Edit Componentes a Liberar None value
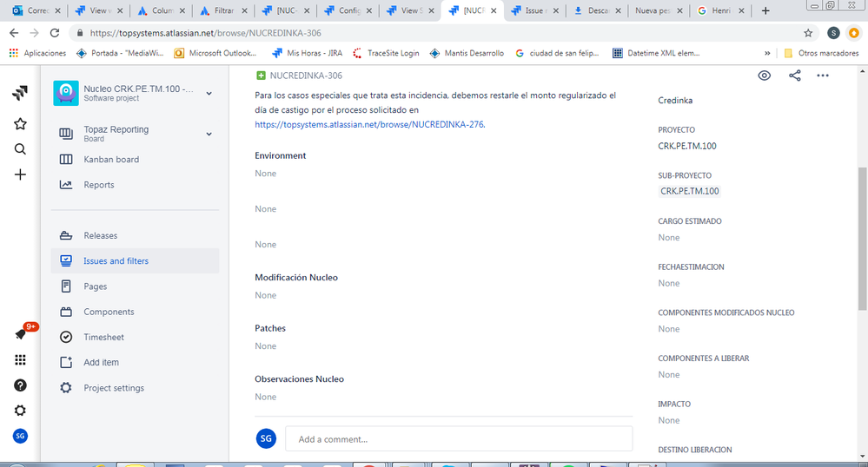 669,375
